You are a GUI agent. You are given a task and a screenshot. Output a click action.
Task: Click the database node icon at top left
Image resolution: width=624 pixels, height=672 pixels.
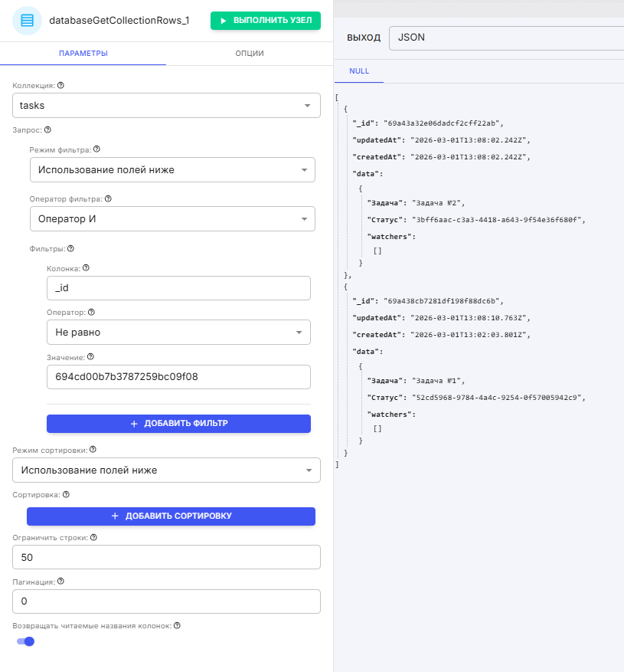coord(27,21)
